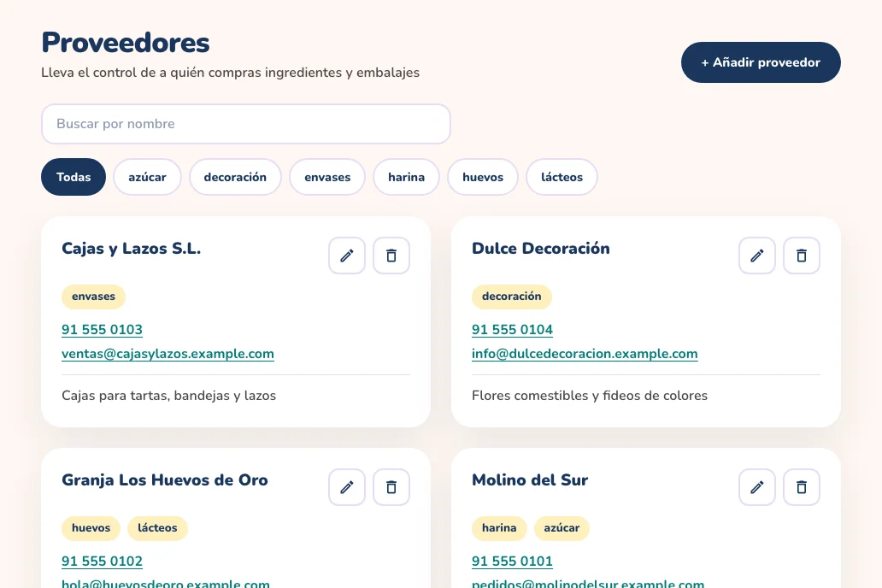Call phone number 91 555 0102
Screen dimensions: 882x588
(102, 562)
